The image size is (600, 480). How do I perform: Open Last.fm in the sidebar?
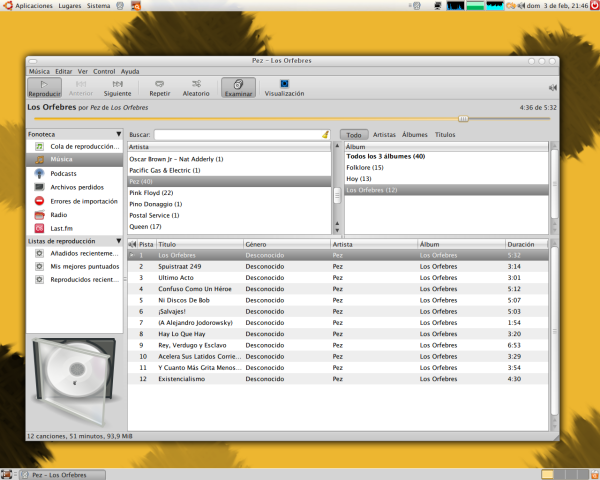tap(61, 229)
